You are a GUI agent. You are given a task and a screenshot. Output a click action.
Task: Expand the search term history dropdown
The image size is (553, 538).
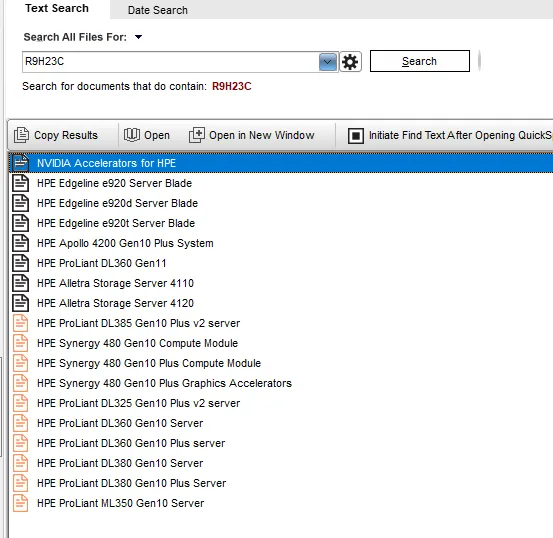click(327, 62)
